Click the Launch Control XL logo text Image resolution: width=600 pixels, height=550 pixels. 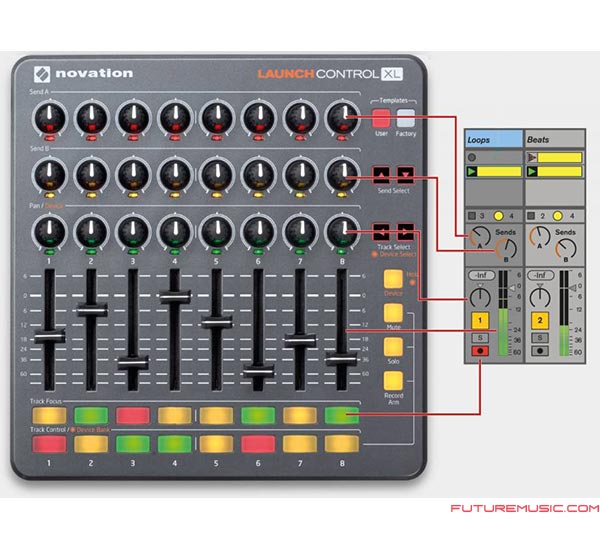point(330,74)
